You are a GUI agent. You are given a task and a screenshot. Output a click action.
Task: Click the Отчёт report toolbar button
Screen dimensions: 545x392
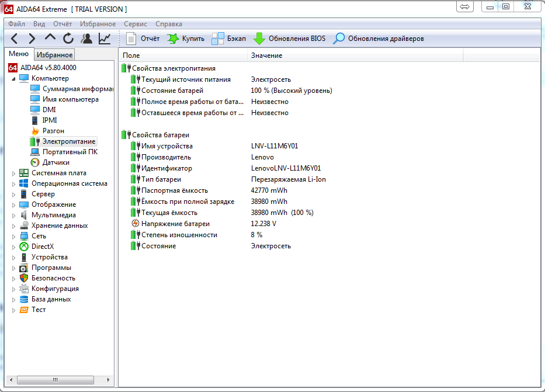click(x=143, y=39)
